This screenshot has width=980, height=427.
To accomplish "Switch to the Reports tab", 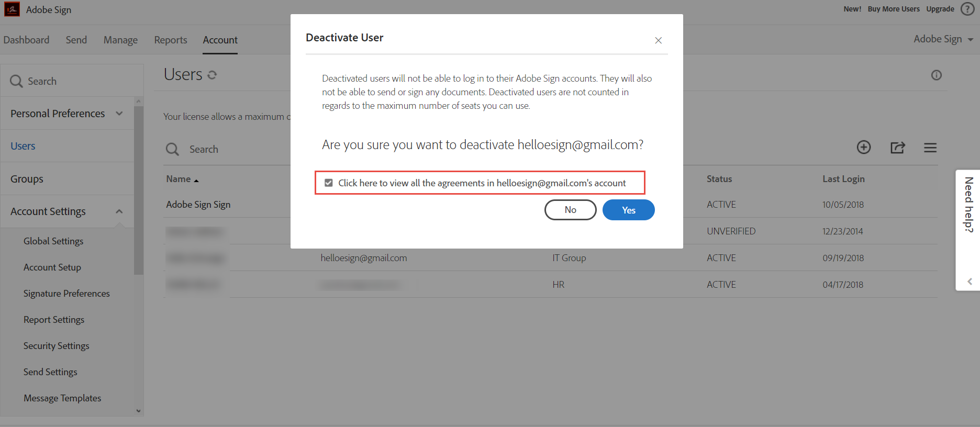I will tap(171, 40).
